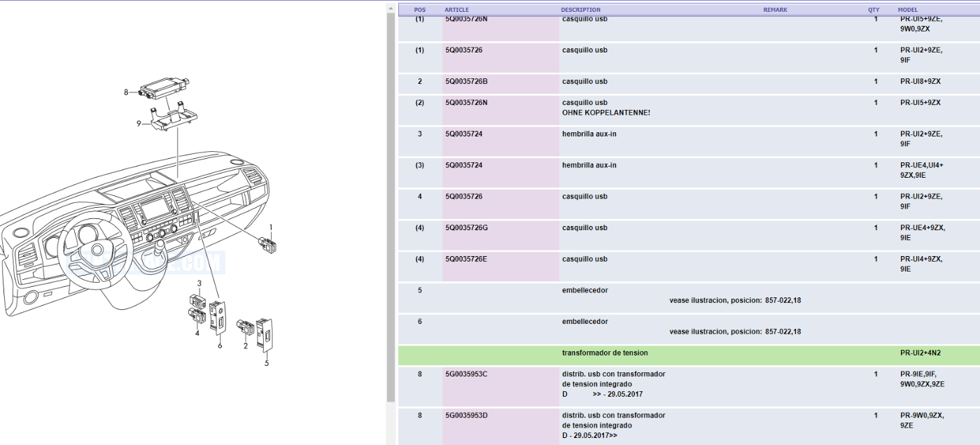Click article number 5G0035953D
Screen dimensions: 980x445
click(x=466, y=415)
